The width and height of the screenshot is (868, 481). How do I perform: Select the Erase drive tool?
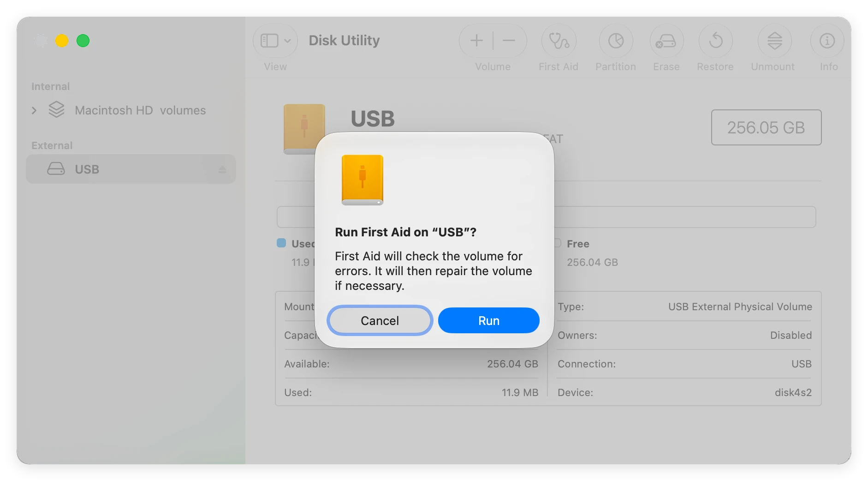coord(666,41)
